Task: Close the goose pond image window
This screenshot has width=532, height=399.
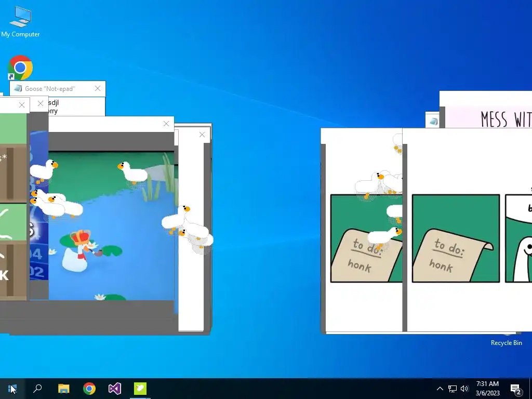Action: coord(166,124)
